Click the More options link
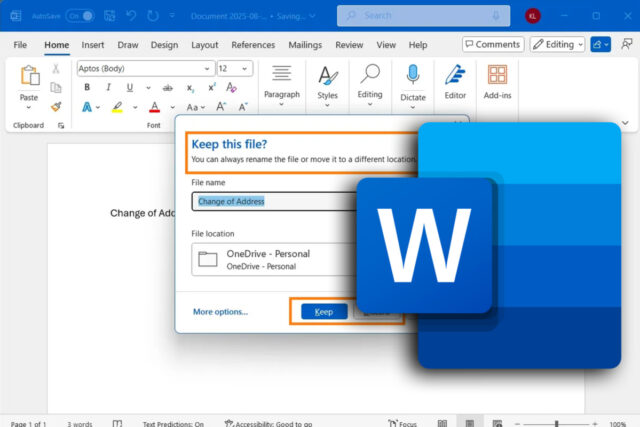Screen dimensions: 640x427 (220, 312)
